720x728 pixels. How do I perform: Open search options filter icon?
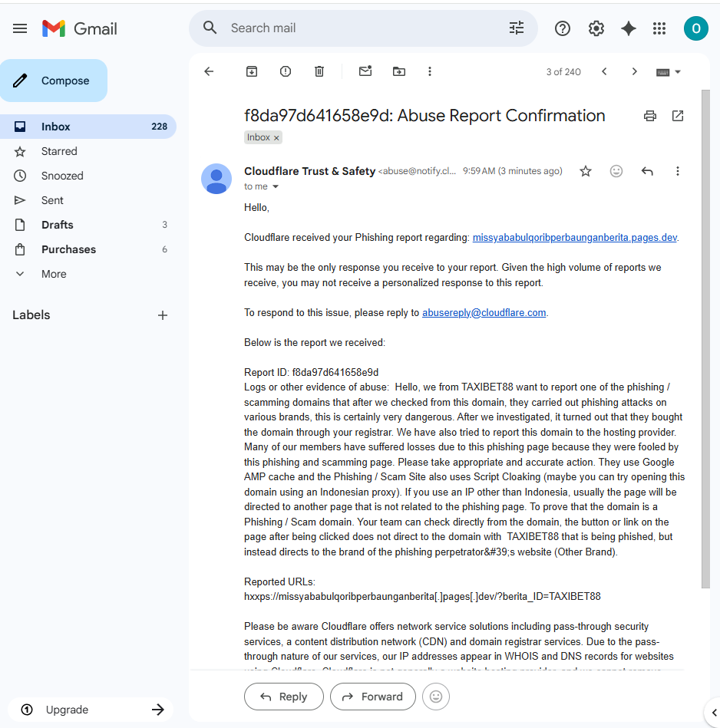[x=516, y=28]
